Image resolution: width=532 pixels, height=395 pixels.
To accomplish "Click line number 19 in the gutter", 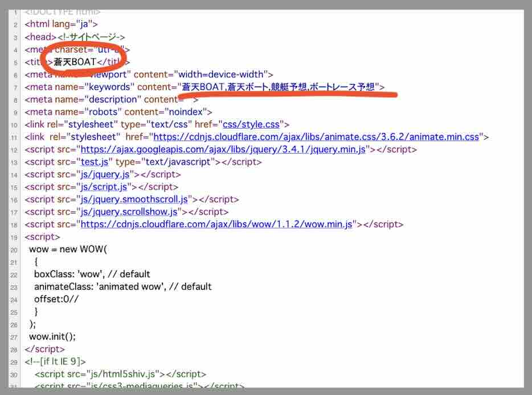I will click(13, 237).
